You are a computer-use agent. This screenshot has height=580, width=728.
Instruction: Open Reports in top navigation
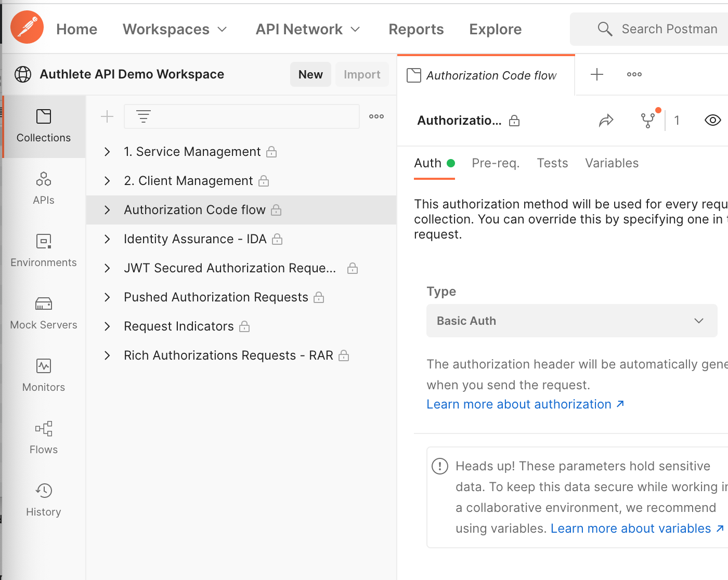(416, 29)
